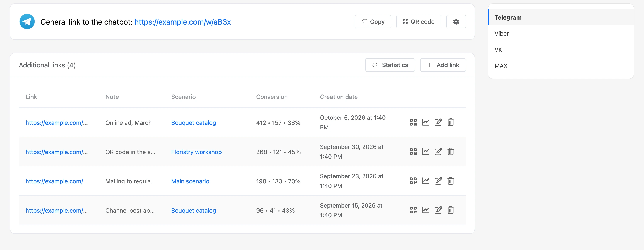Edit the Online ad, March link
644x250 pixels.
pyautogui.click(x=438, y=122)
